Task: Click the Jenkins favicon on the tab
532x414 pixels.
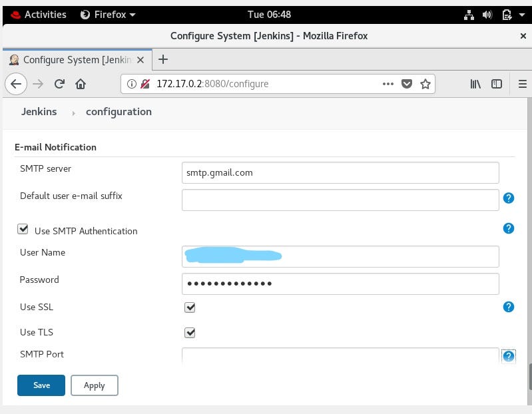Action: point(14,60)
